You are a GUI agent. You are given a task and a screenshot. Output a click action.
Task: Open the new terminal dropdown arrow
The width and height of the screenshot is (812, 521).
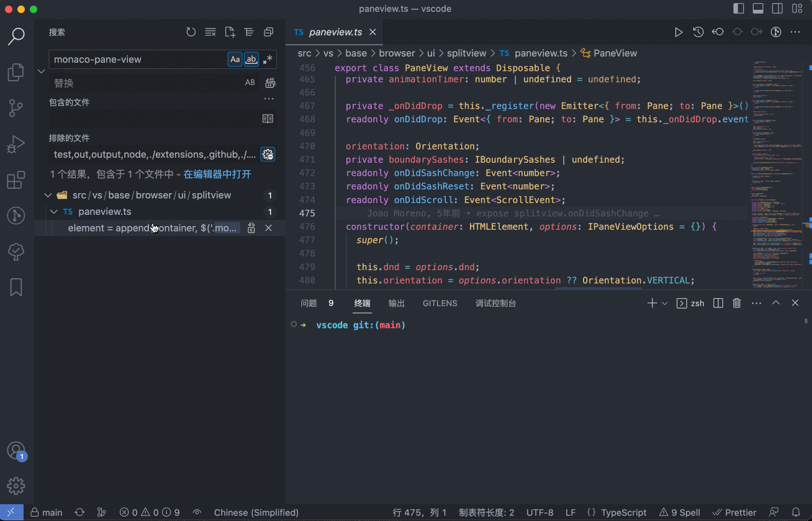coord(665,303)
